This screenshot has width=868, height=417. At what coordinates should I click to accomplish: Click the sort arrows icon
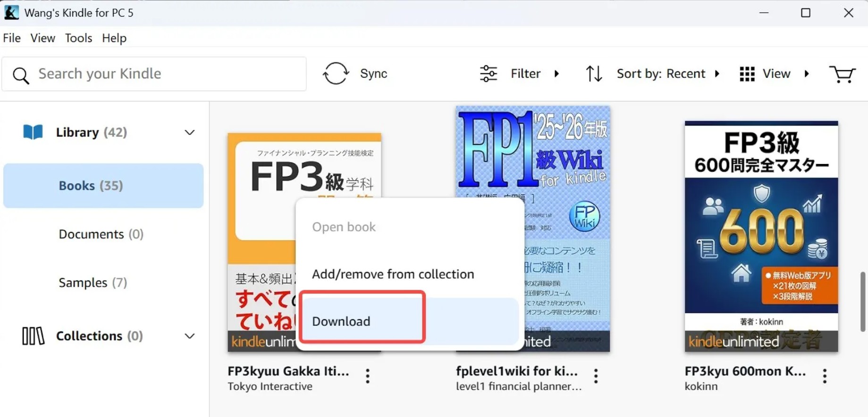tap(594, 74)
